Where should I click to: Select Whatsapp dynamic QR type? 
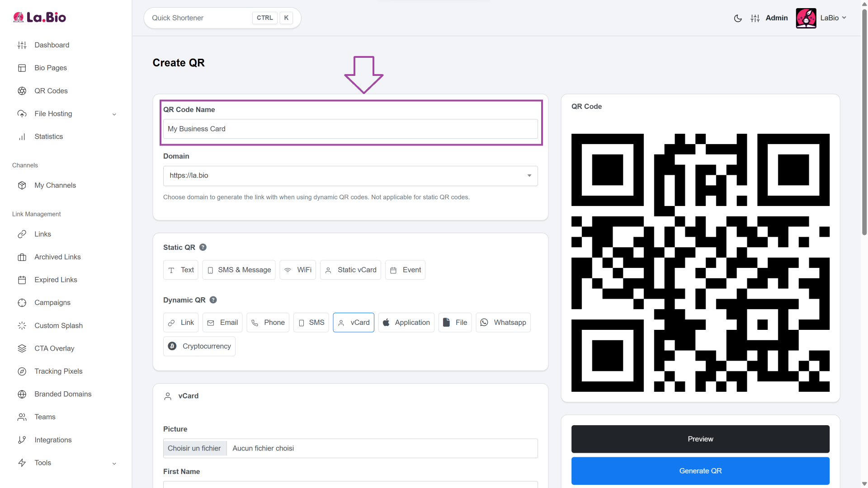503,323
